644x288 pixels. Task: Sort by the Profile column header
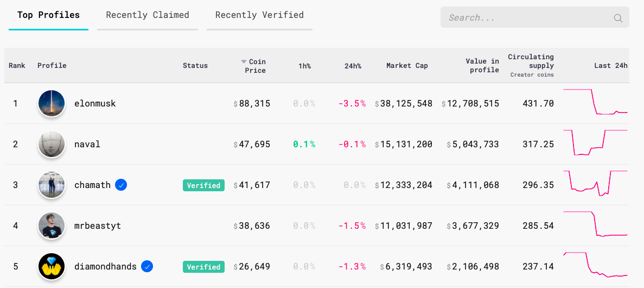click(x=52, y=66)
